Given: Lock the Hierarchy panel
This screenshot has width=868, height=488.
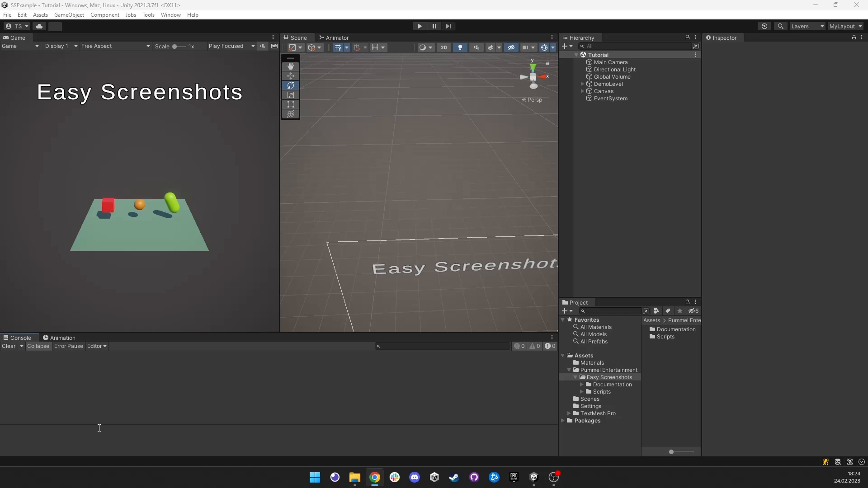Looking at the screenshot, I should (x=688, y=38).
